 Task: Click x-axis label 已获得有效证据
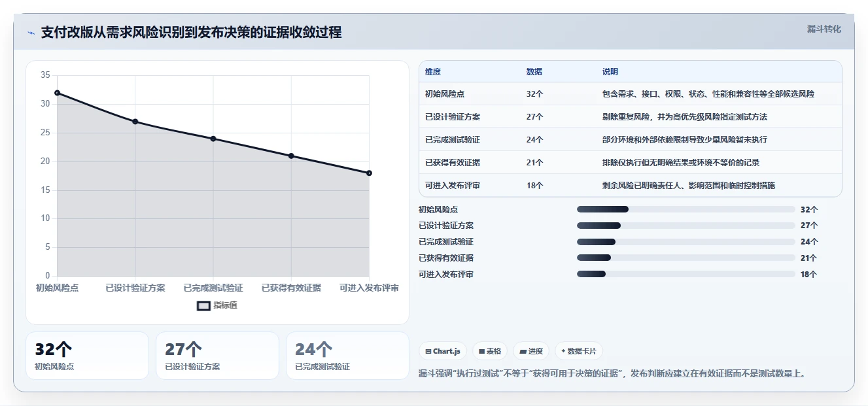[291, 288]
